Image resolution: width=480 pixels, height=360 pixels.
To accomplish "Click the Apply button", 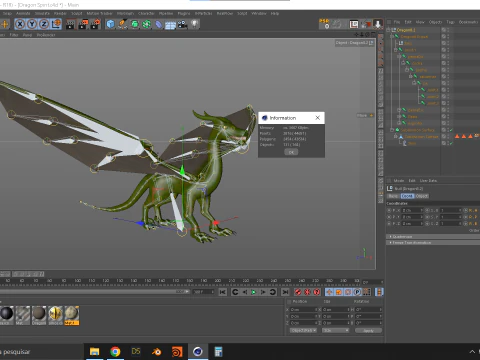I will (368, 330).
